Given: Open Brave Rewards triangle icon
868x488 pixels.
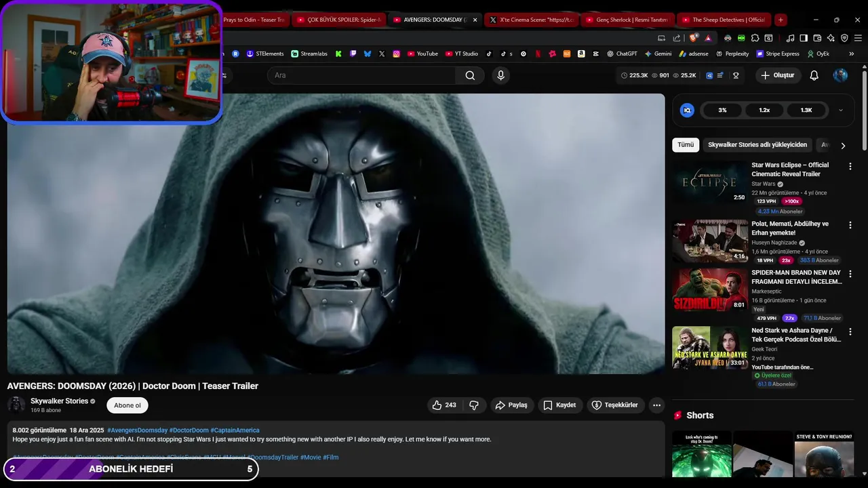Looking at the screenshot, I should tap(708, 38).
